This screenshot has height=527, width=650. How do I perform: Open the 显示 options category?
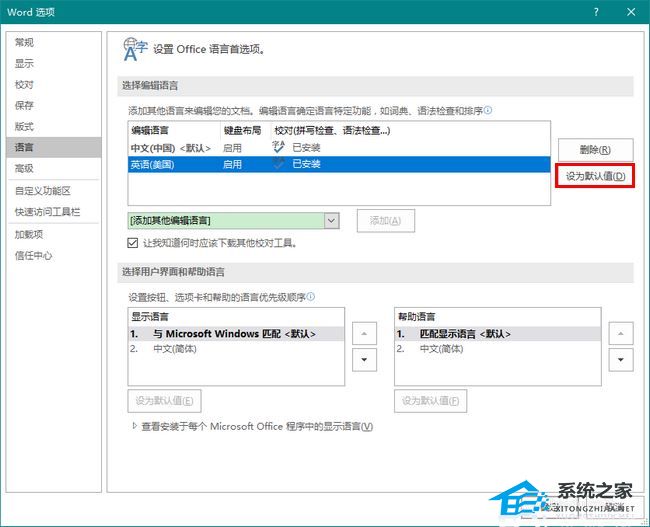pyautogui.click(x=24, y=63)
